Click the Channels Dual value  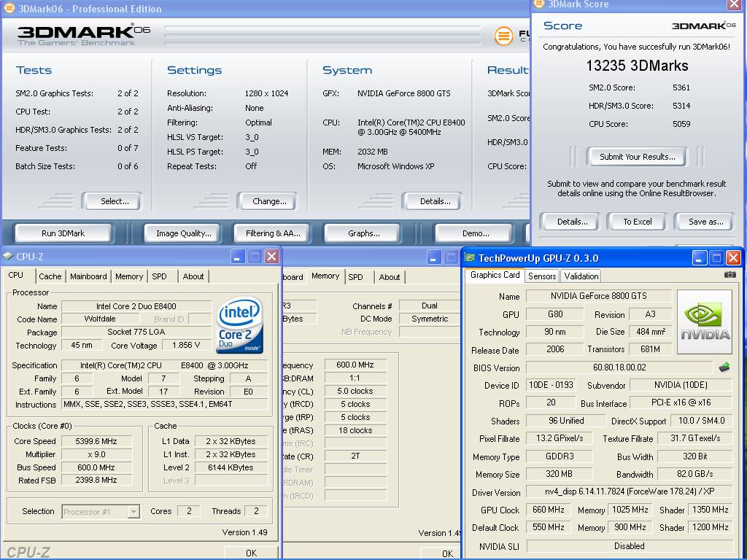pos(429,306)
